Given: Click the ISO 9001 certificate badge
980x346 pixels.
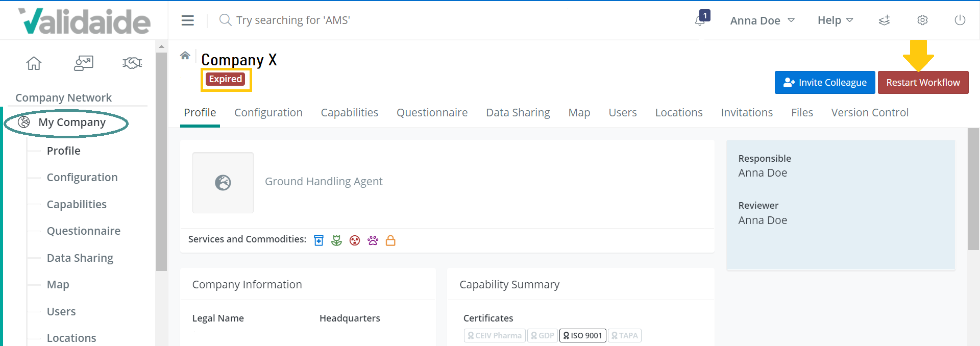Looking at the screenshot, I should [583, 336].
